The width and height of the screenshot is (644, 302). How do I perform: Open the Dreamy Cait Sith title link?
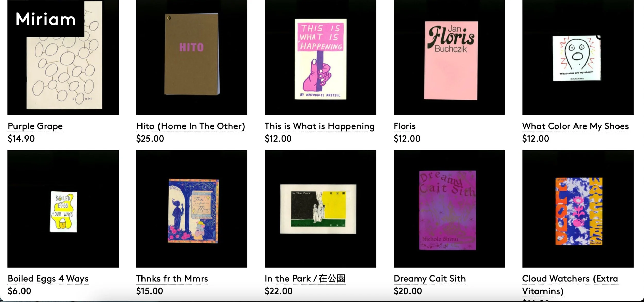point(430,279)
